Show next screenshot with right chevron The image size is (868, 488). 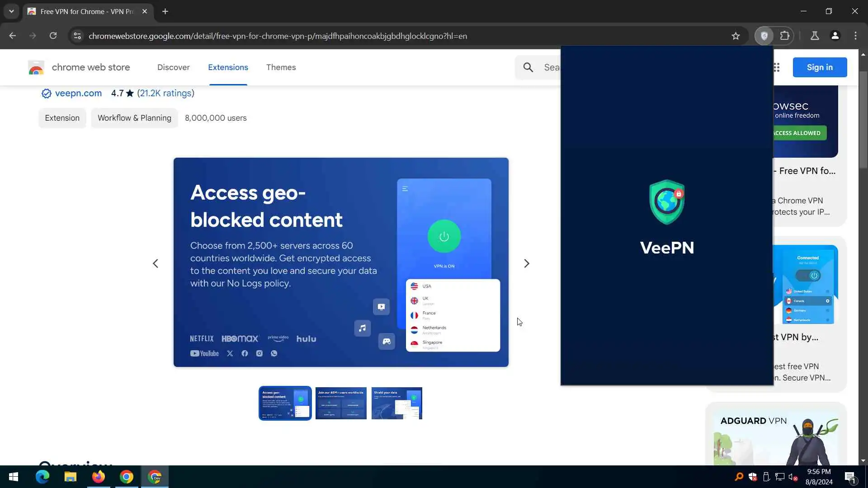pos(526,263)
